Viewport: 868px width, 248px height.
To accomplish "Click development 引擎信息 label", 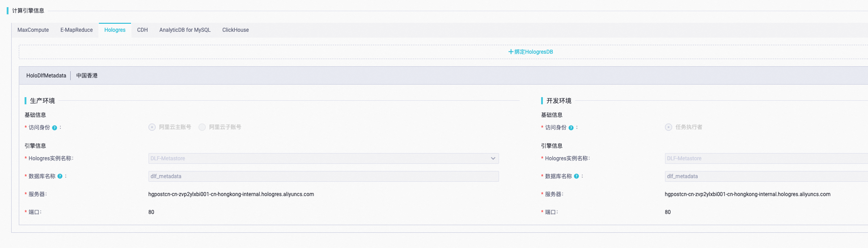I will [552, 146].
